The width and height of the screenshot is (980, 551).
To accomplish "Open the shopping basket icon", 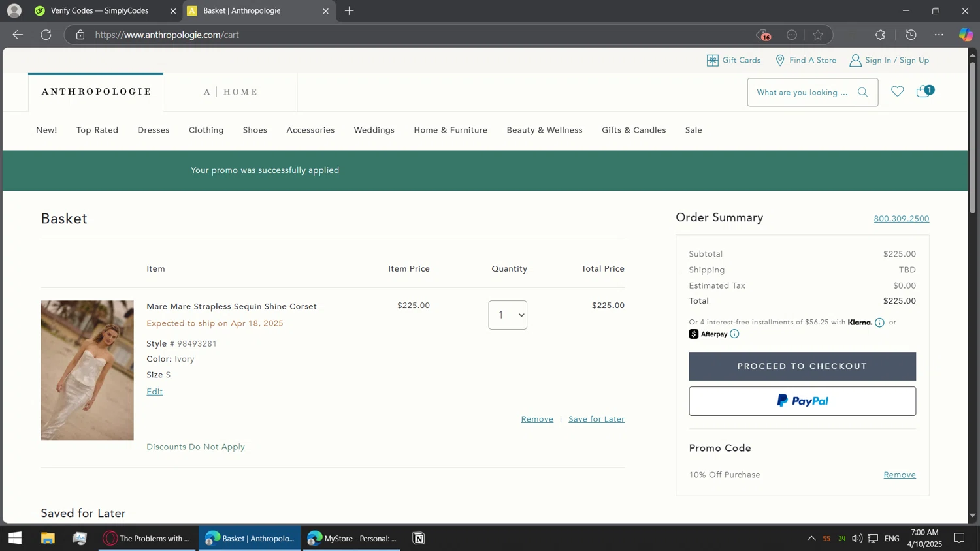I will [924, 91].
